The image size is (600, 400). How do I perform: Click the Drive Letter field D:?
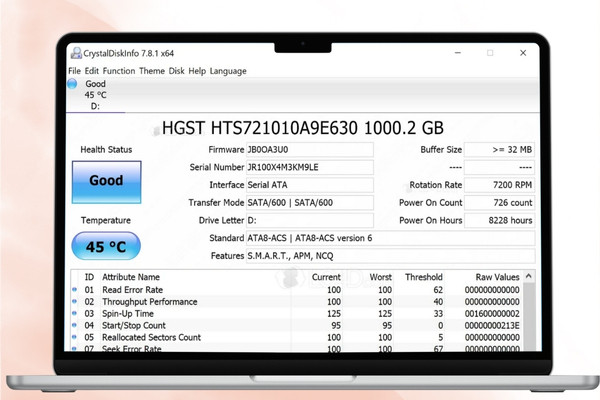coord(310,220)
